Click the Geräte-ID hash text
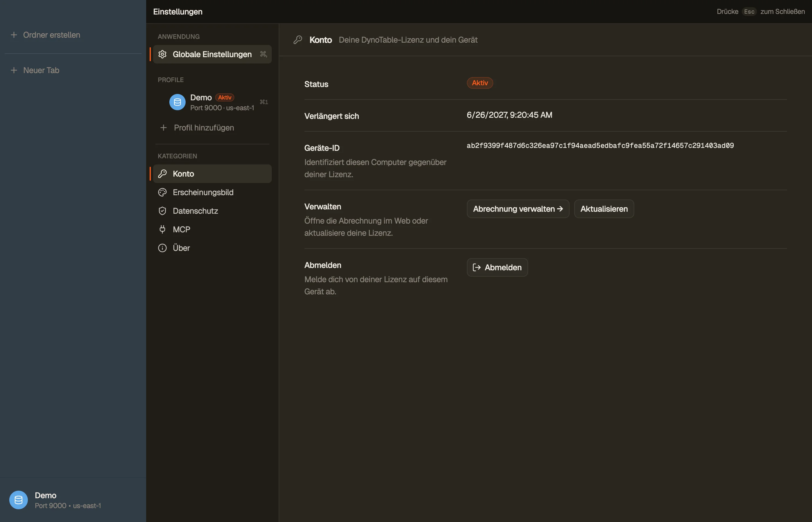 click(x=600, y=146)
